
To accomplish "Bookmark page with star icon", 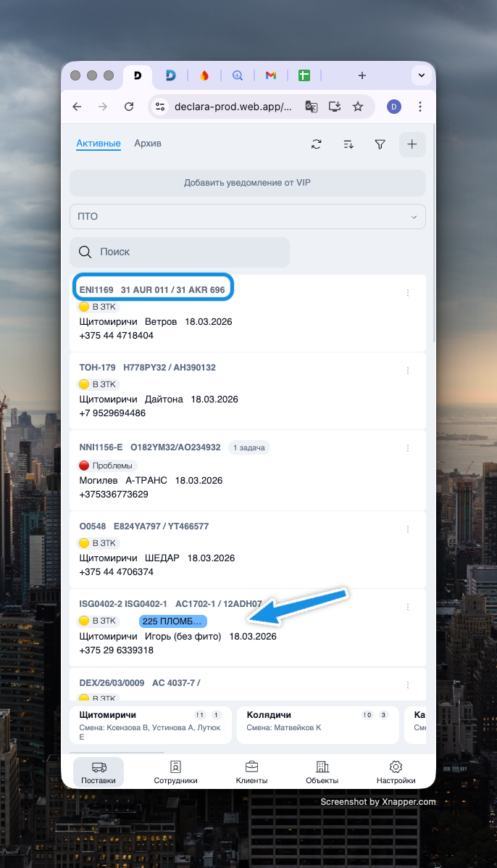I will point(358,107).
